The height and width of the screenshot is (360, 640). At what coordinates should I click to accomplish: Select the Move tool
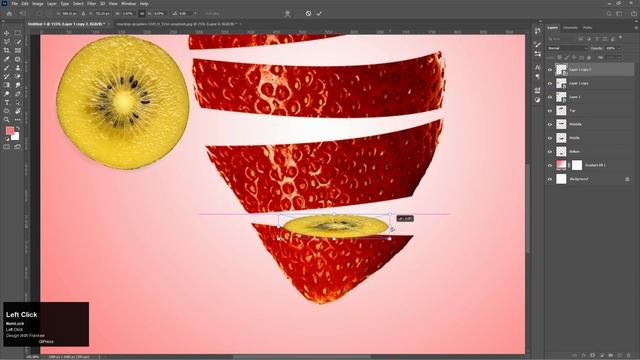click(x=7, y=33)
